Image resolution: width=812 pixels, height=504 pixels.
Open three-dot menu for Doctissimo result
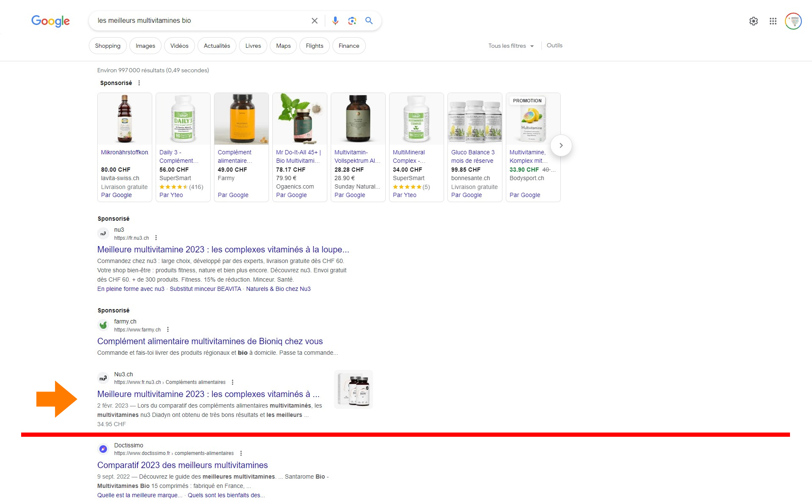tap(241, 453)
